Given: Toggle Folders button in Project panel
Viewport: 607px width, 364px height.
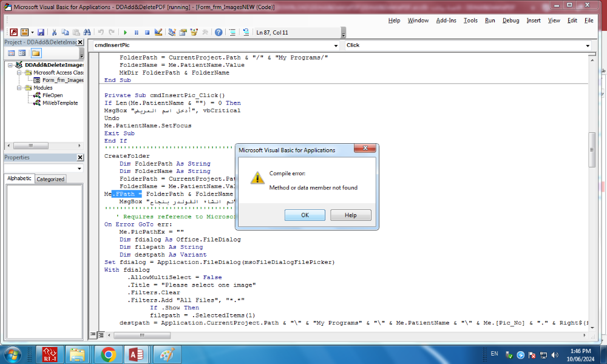Looking at the screenshot, I should click(36, 53).
